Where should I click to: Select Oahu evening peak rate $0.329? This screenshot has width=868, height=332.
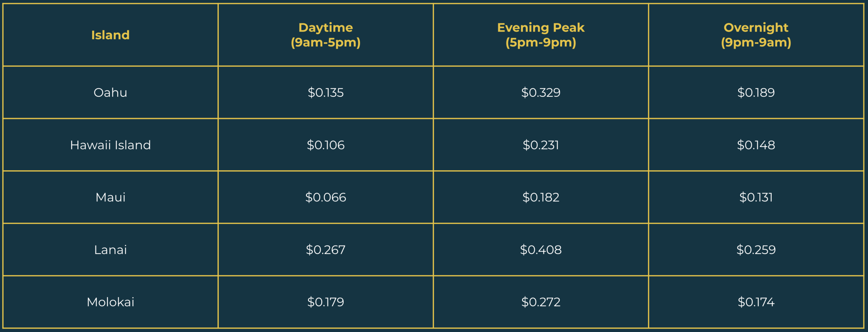541,92
